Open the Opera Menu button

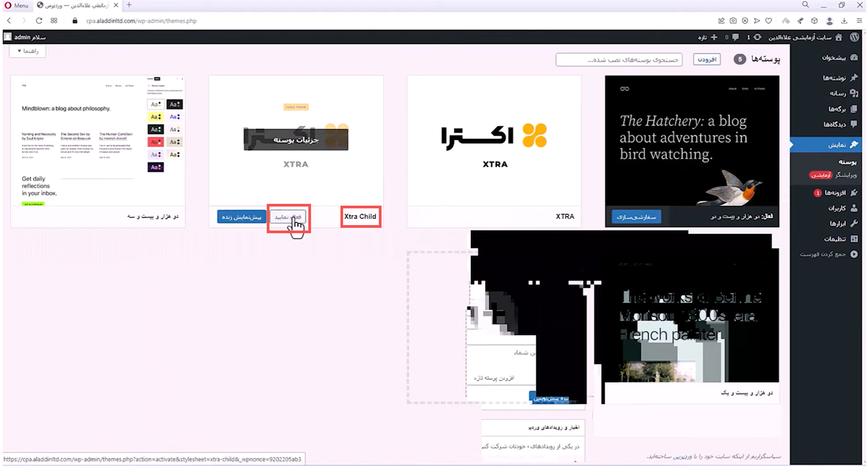click(16, 5)
